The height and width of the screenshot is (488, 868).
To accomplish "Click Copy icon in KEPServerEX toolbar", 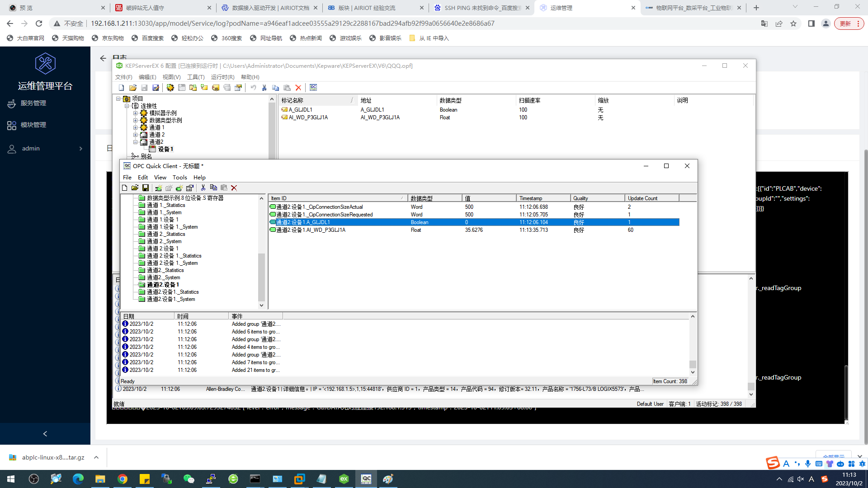I will point(275,88).
